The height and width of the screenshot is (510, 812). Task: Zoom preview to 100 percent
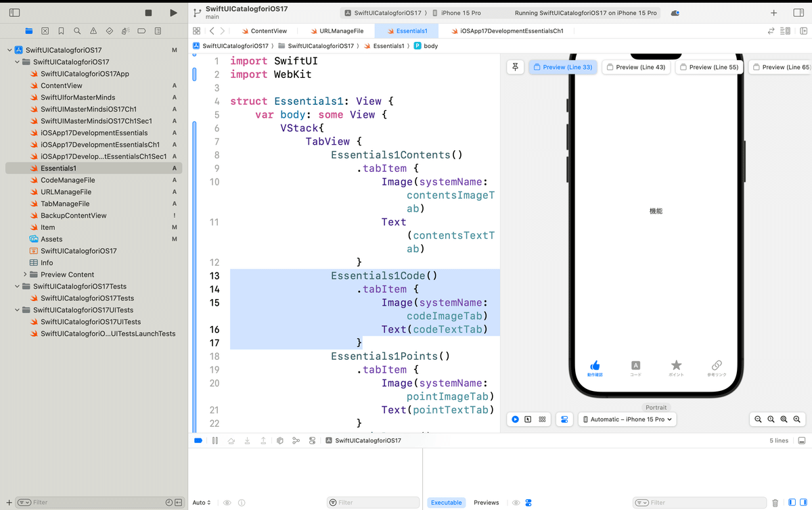(x=771, y=419)
